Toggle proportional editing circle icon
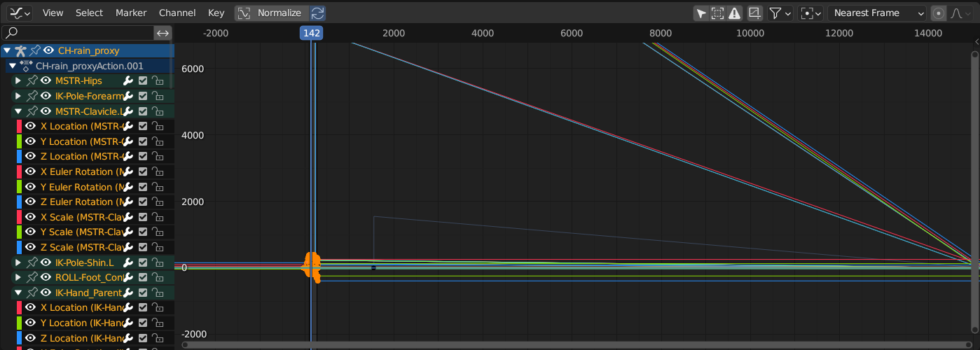Viewport: 980px width, 350px height. pos(939,13)
